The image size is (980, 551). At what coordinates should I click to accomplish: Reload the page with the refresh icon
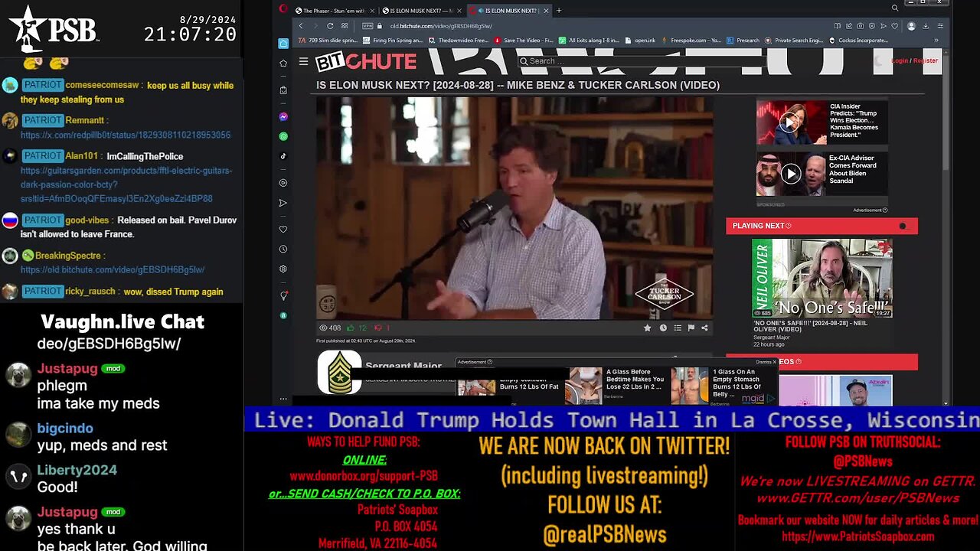point(330,26)
